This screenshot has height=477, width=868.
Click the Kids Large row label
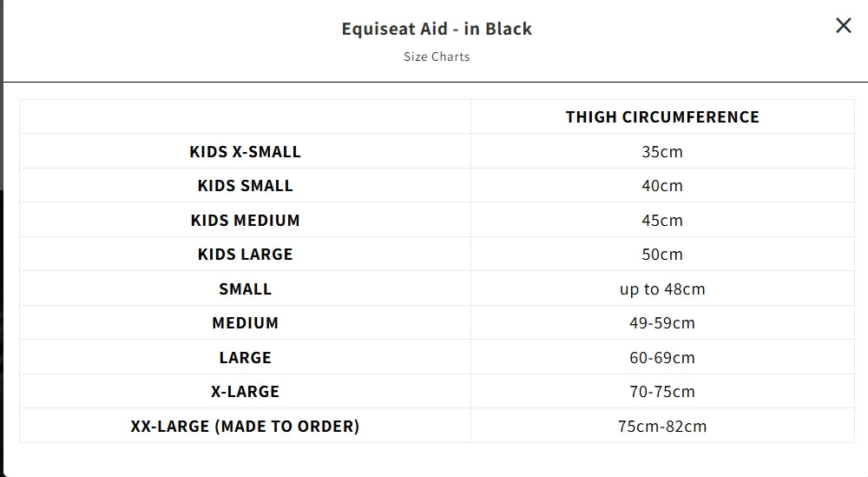(245, 254)
